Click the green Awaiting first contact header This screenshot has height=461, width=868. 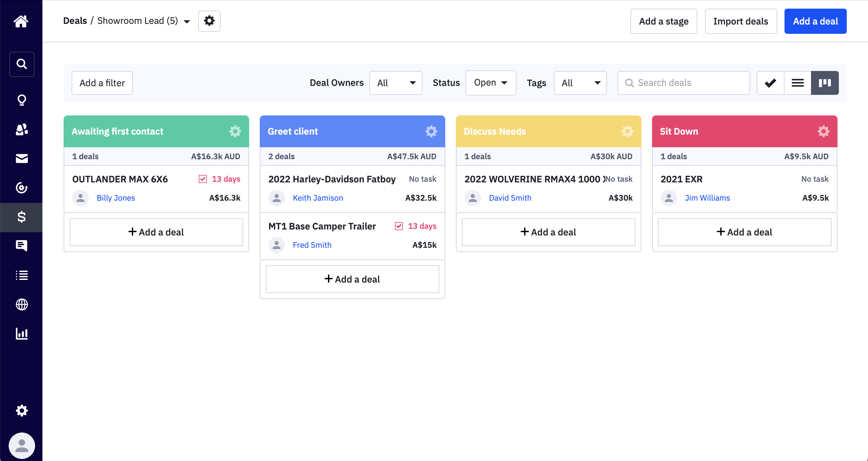[x=156, y=131]
